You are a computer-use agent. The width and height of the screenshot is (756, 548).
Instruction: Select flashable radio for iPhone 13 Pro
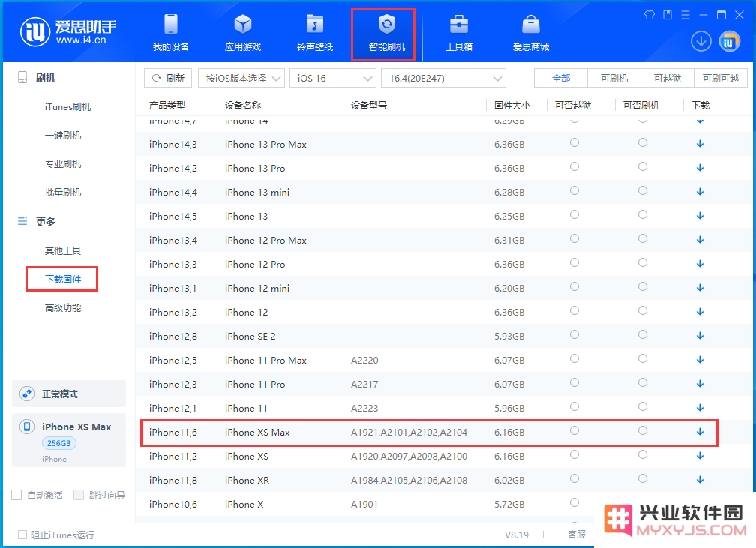click(643, 166)
